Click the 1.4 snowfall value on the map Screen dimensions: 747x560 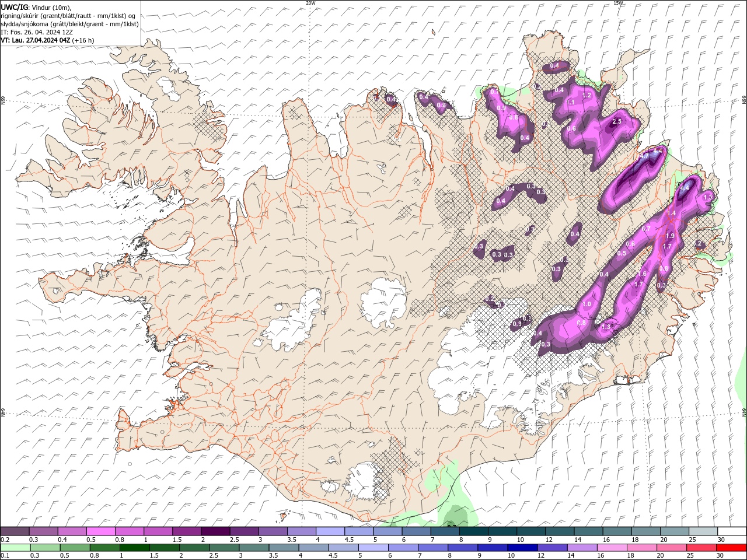671,214
